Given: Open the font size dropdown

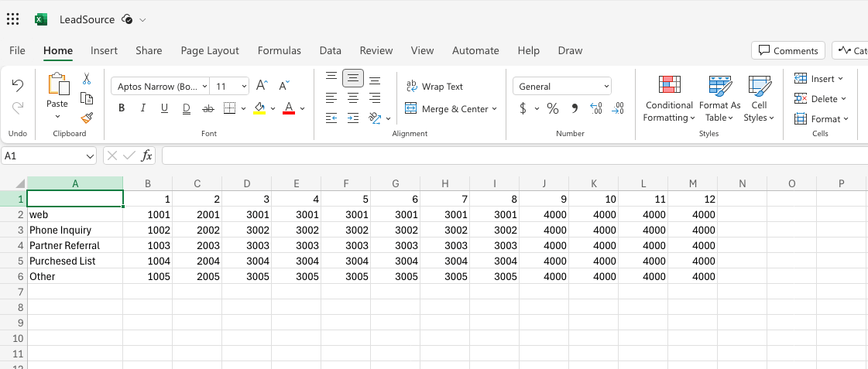Looking at the screenshot, I should (245, 87).
